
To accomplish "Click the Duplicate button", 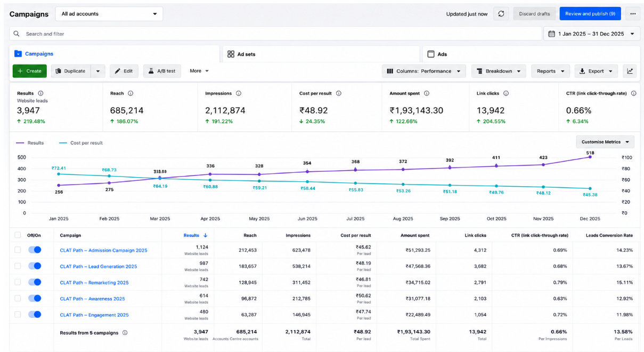I will 71,71.
